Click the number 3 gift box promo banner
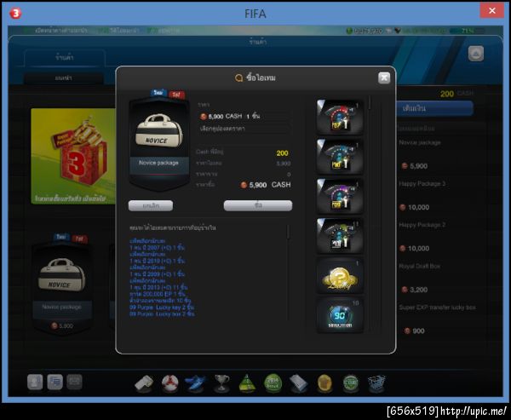This screenshot has height=420, width=511. (x=73, y=156)
